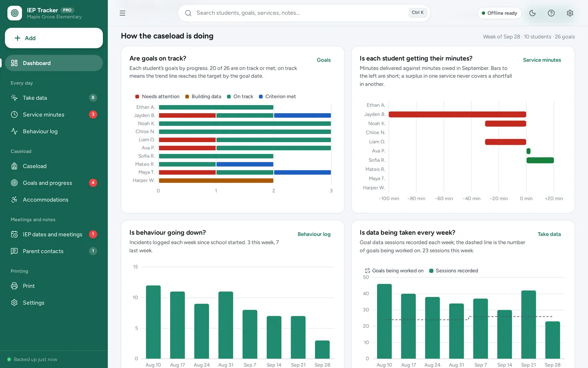Click Noah K. red shortfall bar
The image size is (588, 368).
coord(506,124)
